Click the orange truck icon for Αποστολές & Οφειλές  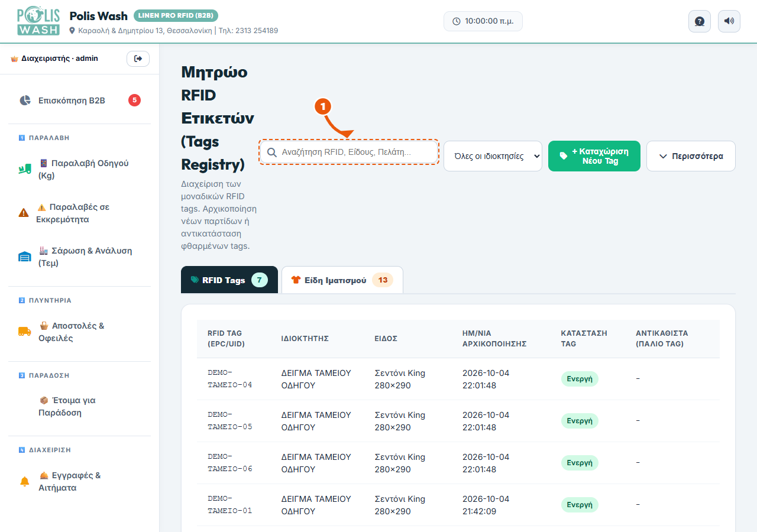[24, 332]
